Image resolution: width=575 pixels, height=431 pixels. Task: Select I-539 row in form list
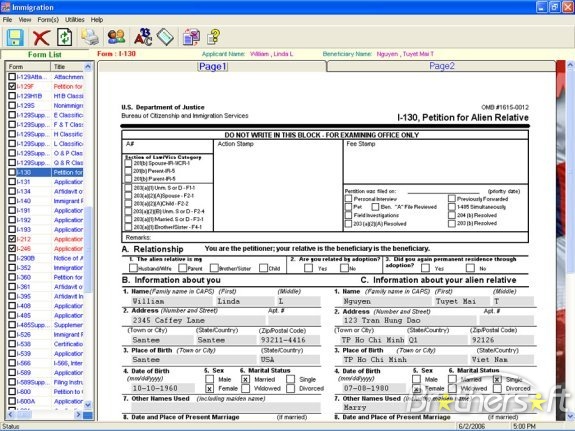point(46,353)
